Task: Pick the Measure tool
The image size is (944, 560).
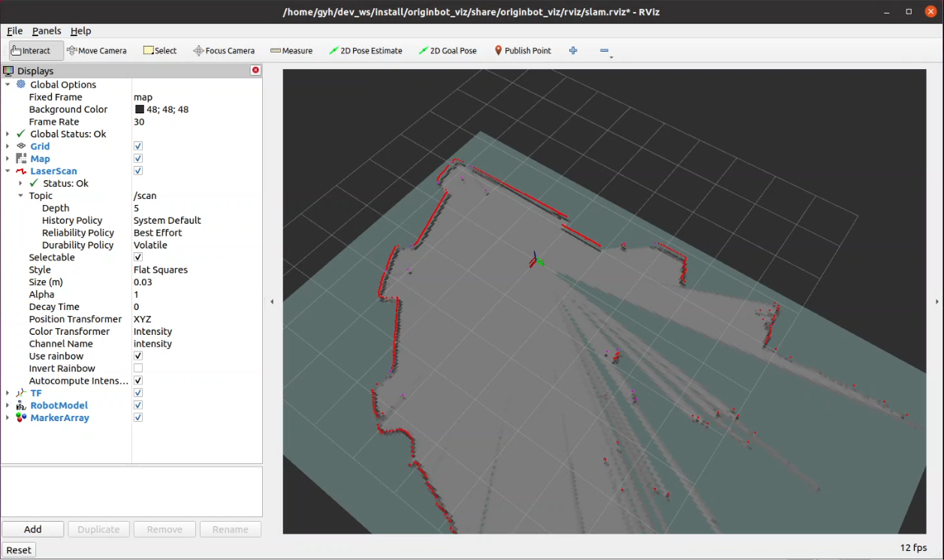Action: pos(291,51)
